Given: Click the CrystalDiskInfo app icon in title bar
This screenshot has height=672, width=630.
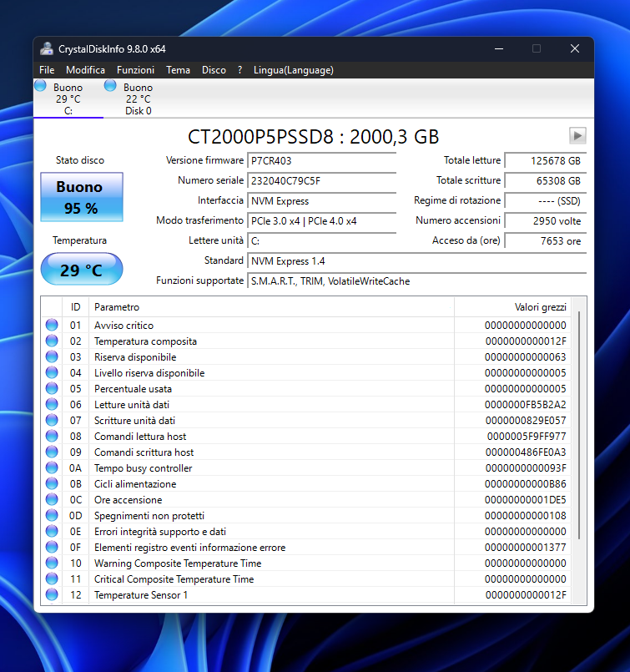Looking at the screenshot, I should point(46,49).
